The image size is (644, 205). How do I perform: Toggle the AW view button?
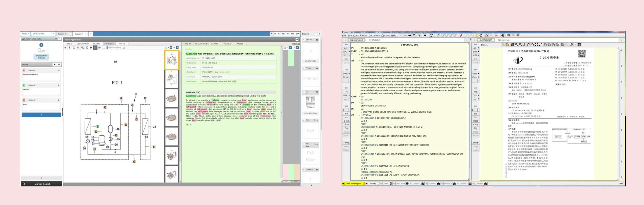click(292, 34)
